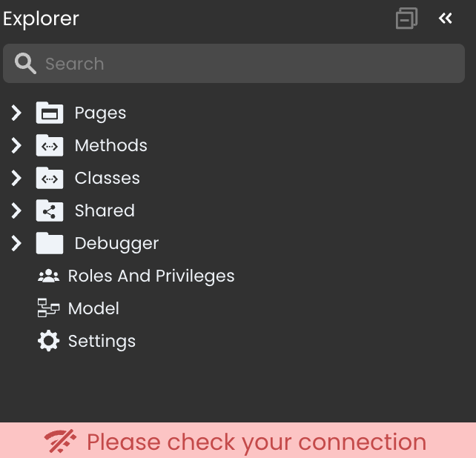Expand the Debugger folder chevron

click(16, 243)
